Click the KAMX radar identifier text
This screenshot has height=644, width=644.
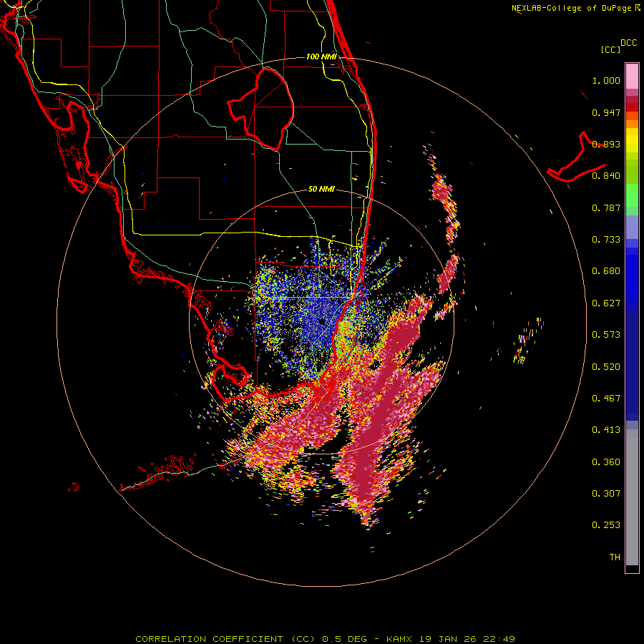pos(399,639)
